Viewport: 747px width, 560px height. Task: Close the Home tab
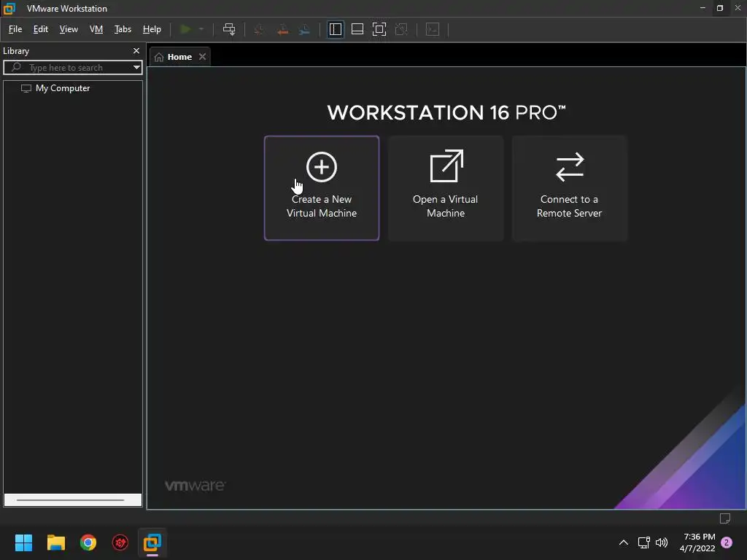click(203, 57)
